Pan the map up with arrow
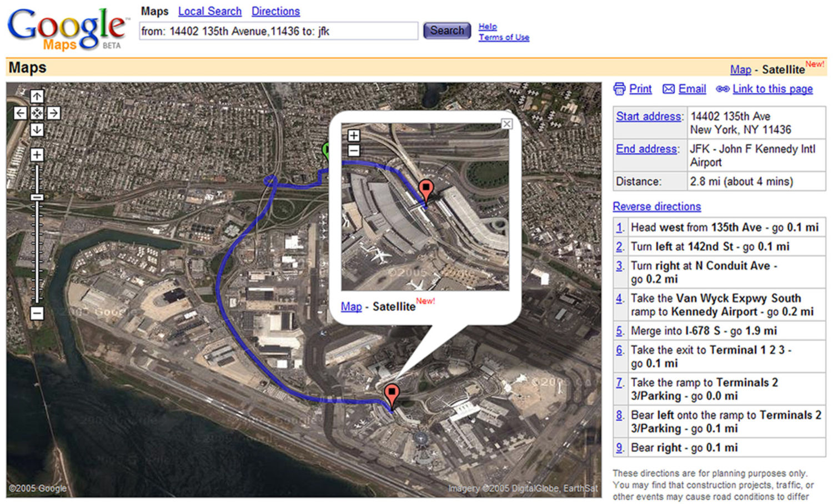This screenshot has height=504, width=833. (37, 97)
